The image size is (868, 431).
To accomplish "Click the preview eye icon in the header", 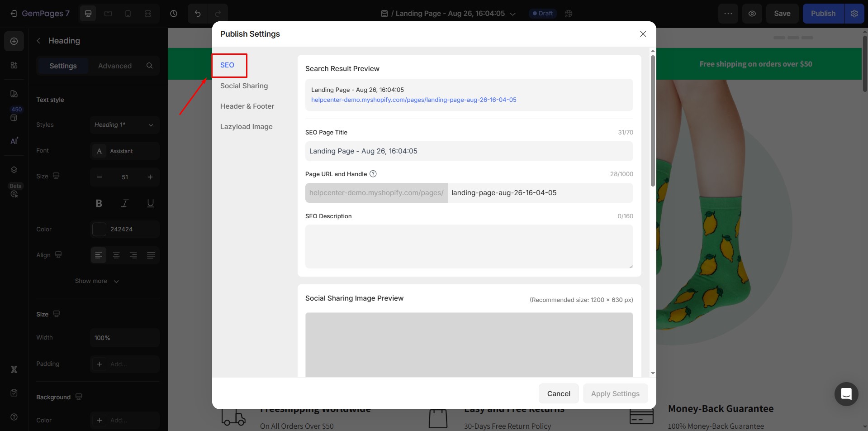I will coord(752,13).
